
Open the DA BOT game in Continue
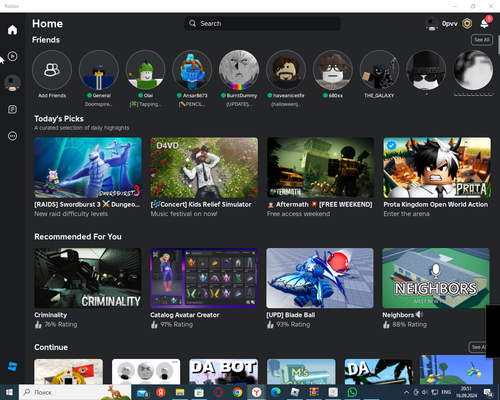(223, 371)
